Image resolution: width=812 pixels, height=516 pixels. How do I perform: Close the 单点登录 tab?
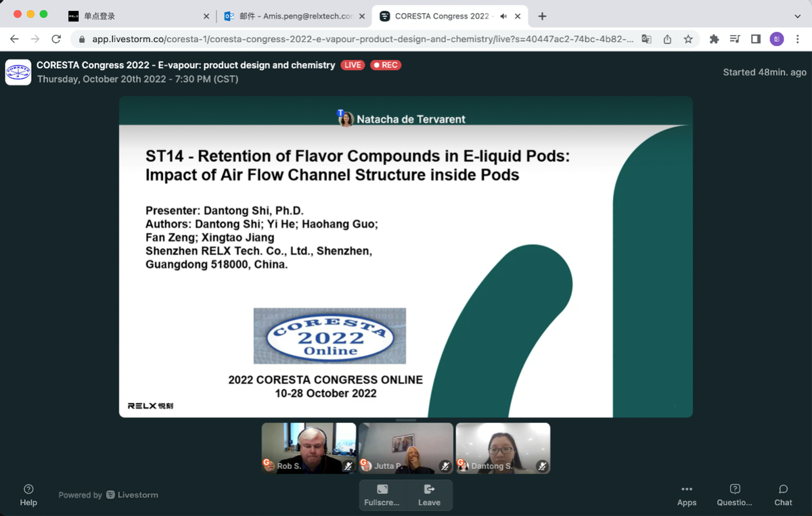pos(206,16)
